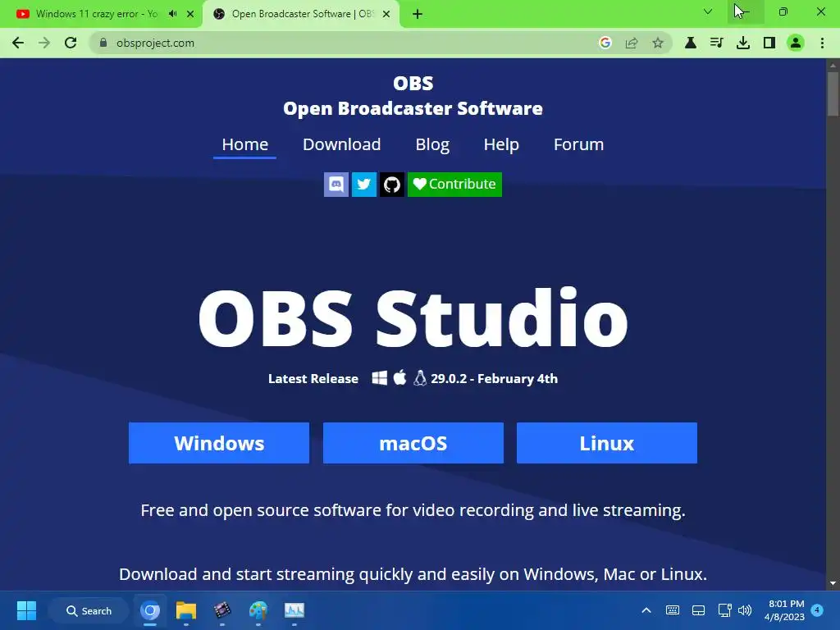Open Chrome Labs flask icon
This screenshot has width=840, height=630.
[691, 43]
